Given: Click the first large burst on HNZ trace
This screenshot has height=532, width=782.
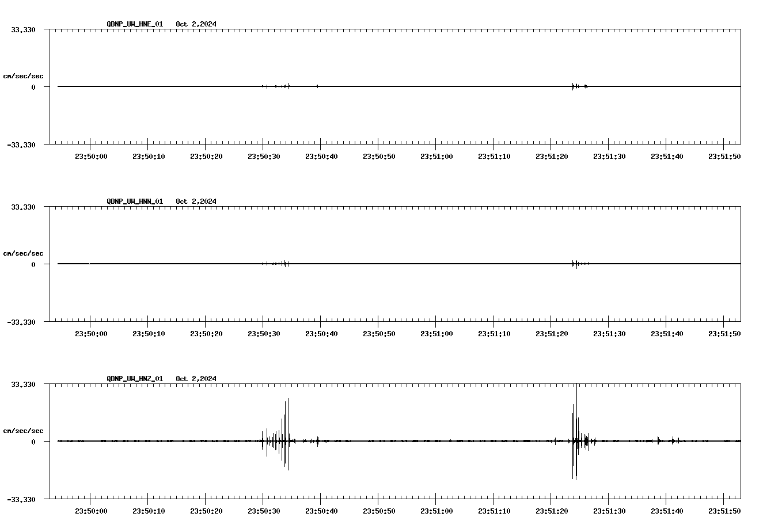Looking at the screenshot, I should pos(278,435).
